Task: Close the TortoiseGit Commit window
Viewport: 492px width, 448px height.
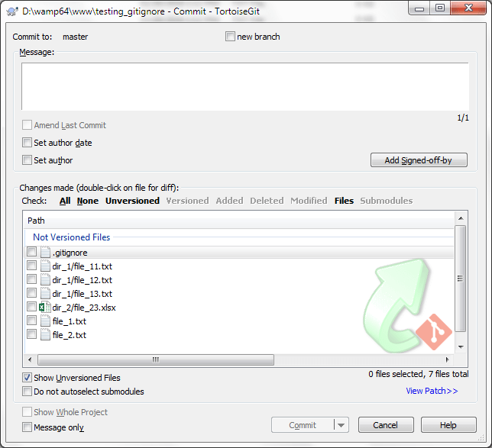Action: pyautogui.click(x=468, y=8)
